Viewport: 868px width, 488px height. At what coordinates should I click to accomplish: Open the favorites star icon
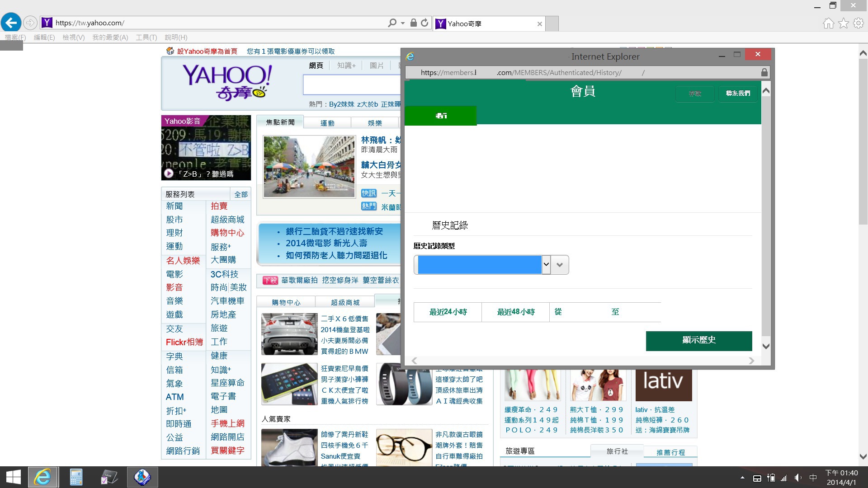[844, 23]
